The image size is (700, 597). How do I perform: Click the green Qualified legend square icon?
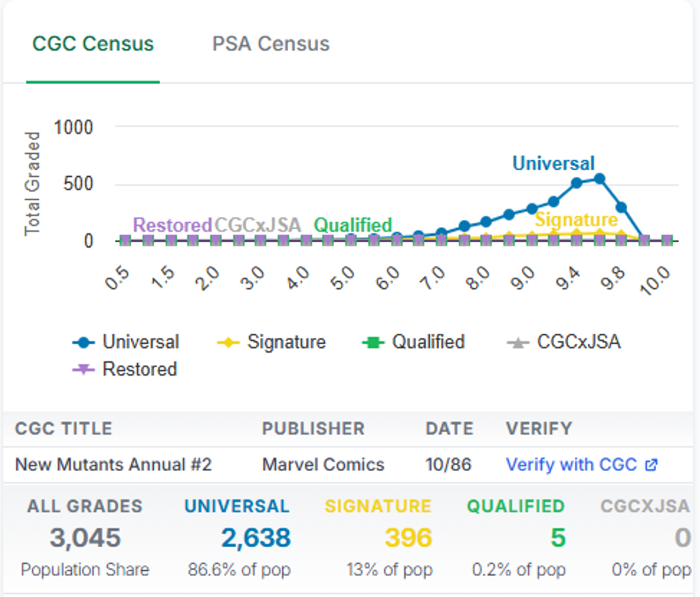coord(373,343)
